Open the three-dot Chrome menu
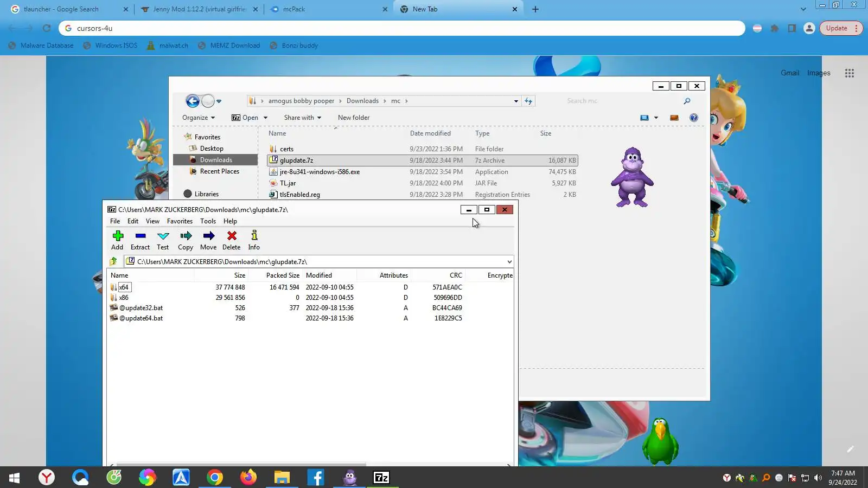This screenshot has height=488, width=868. (x=856, y=28)
